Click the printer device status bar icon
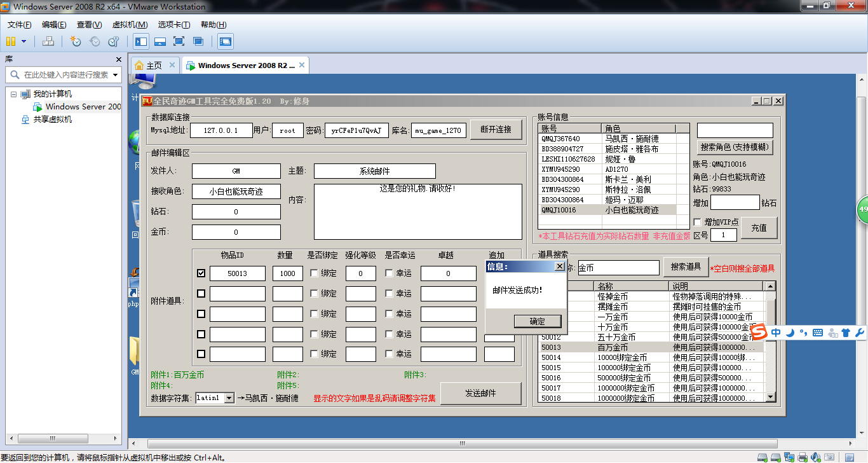This screenshot has height=463, width=868. pyautogui.click(x=803, y=457)
